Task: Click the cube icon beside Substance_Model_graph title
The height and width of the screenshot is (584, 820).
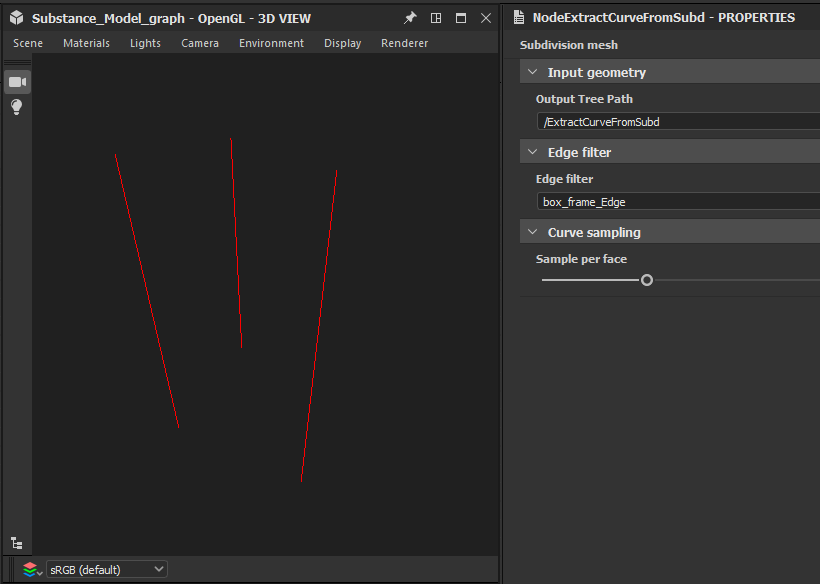Action: 17,17
